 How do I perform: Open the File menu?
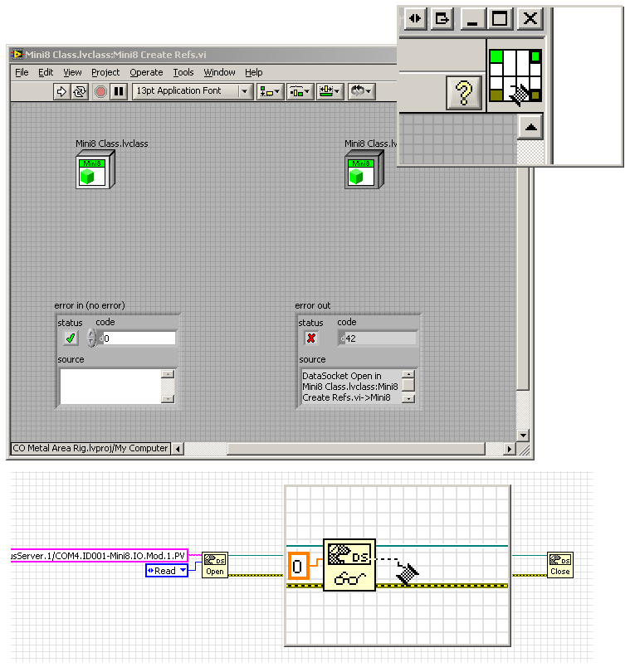22,72
